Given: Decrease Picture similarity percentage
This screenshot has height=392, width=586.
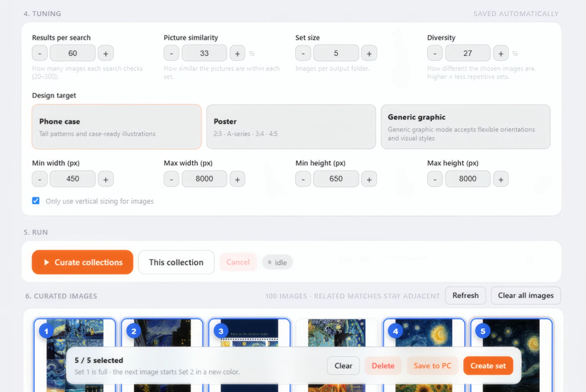Looking at the screenshot, I should (171, 53).
